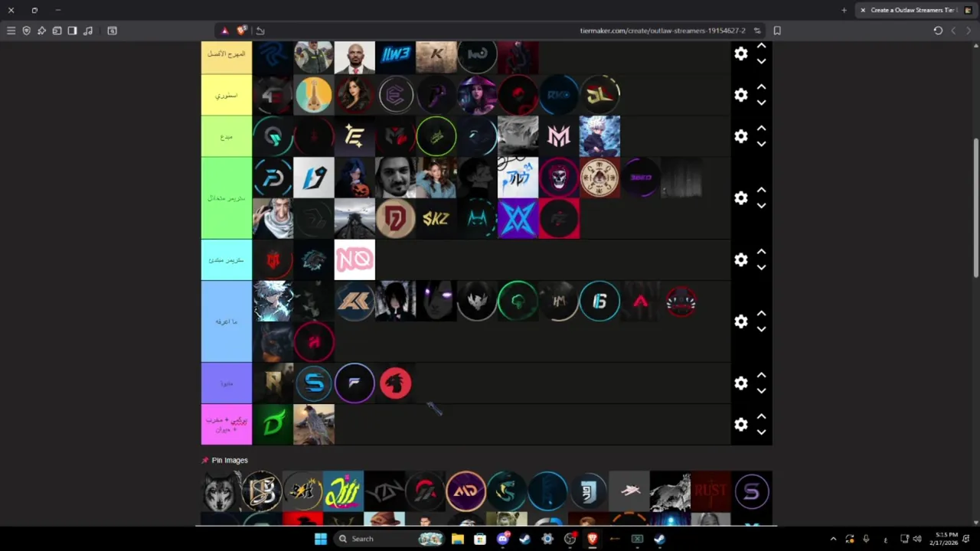Screen dimensions: 980x551
Task: Click the shield icon in browser toolbar
Action: coord(26,31)
